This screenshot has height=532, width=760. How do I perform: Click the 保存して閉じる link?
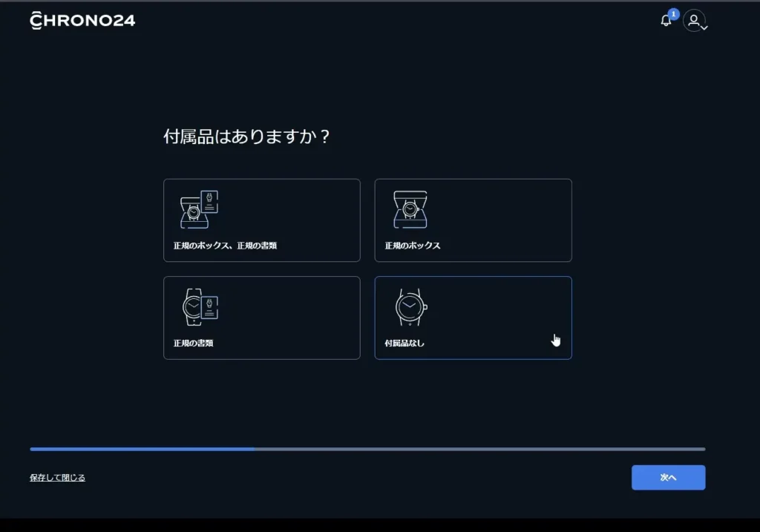(57, 478)
